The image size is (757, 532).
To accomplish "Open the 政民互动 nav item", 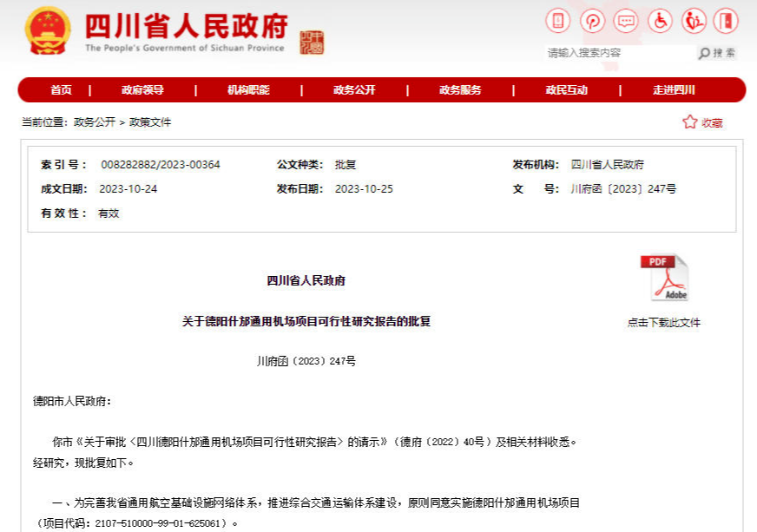I will click(566, 89).
